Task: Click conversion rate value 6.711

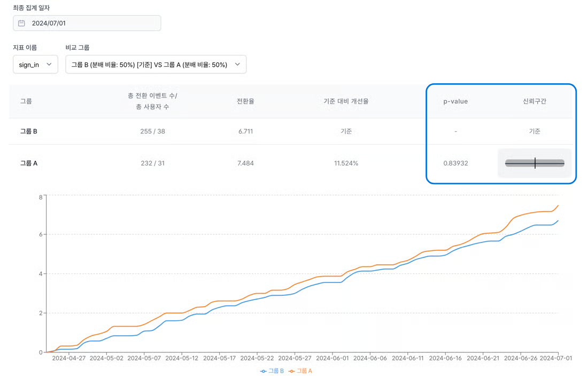Action: [246, 131]
